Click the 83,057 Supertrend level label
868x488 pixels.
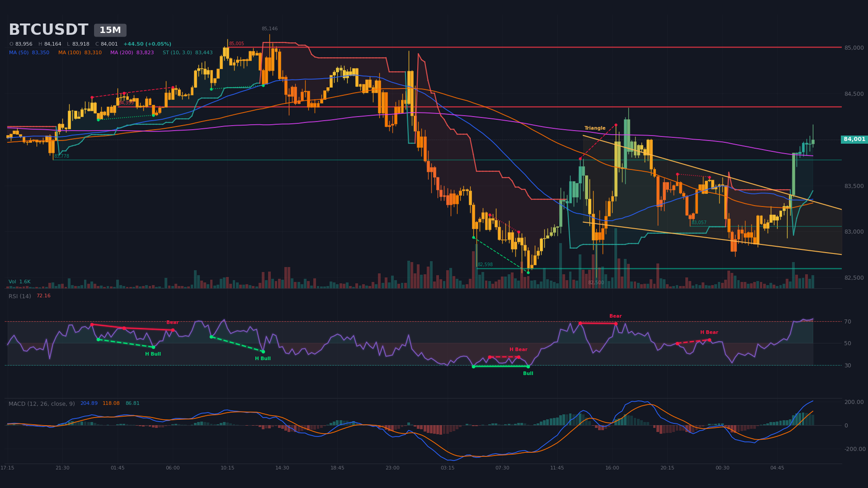tap(699, 222)
